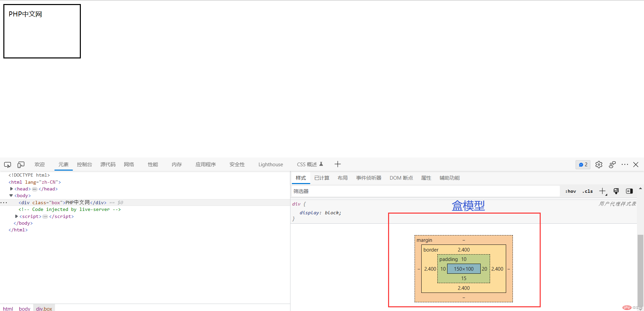Click padding-left value 10 in box model
The width and height of the screenshot is (644, 311).
[443, 269]
